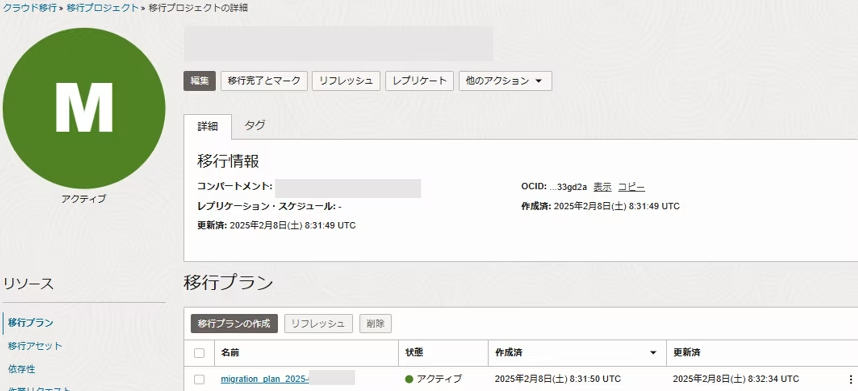Screen dimensions: 858x391
Task: Click the 編集 button
Action: tap(199, 81)
